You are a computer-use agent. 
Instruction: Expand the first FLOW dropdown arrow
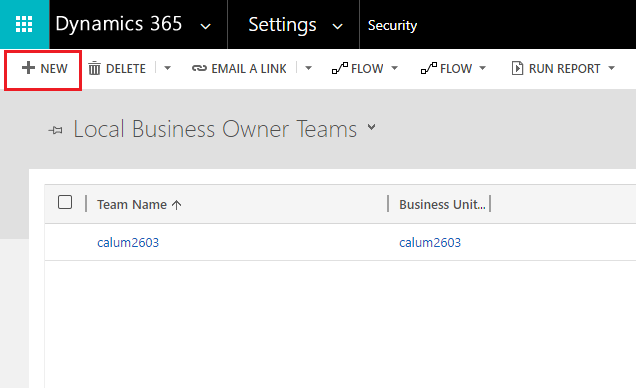[394, 68]
